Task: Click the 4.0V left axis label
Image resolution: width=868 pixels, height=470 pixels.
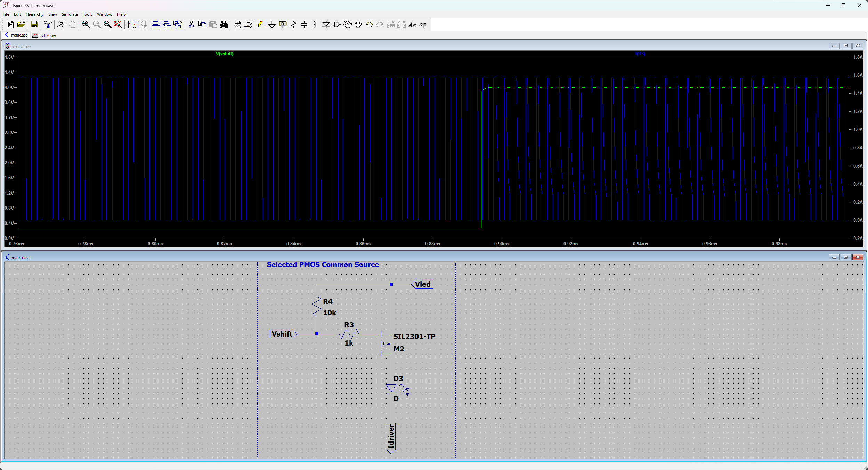Action: 9,87
